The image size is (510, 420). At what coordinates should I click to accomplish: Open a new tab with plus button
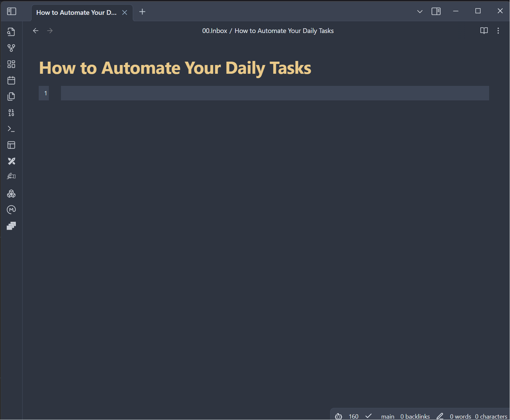[142, 12]
